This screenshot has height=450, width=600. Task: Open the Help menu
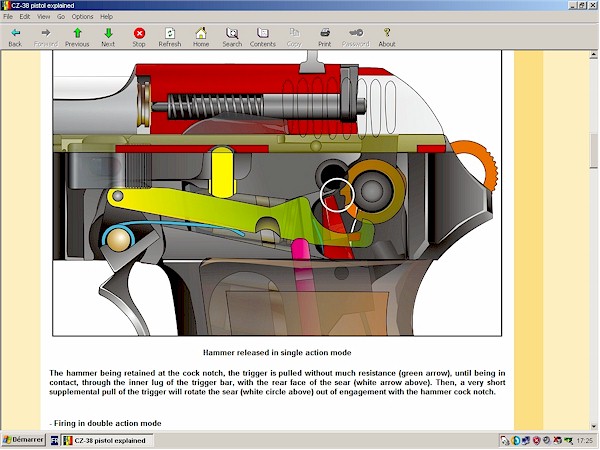[x=106, y=16]
